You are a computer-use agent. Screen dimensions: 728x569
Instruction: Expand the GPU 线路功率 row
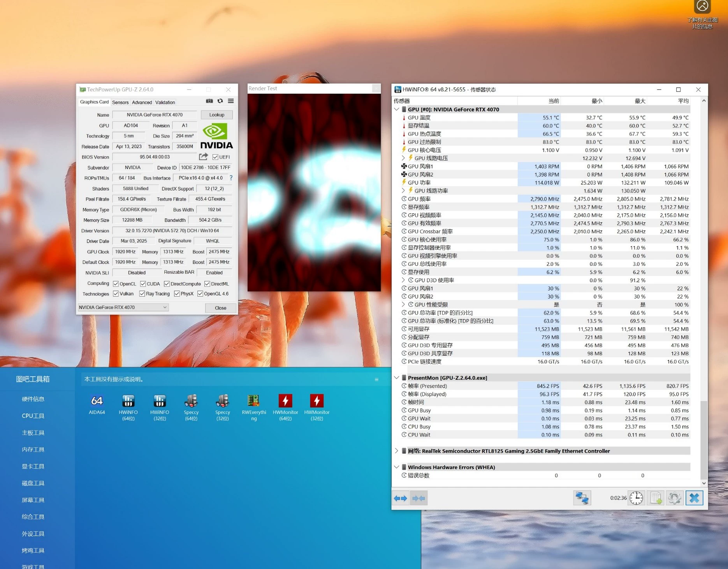tap(403, 191)
